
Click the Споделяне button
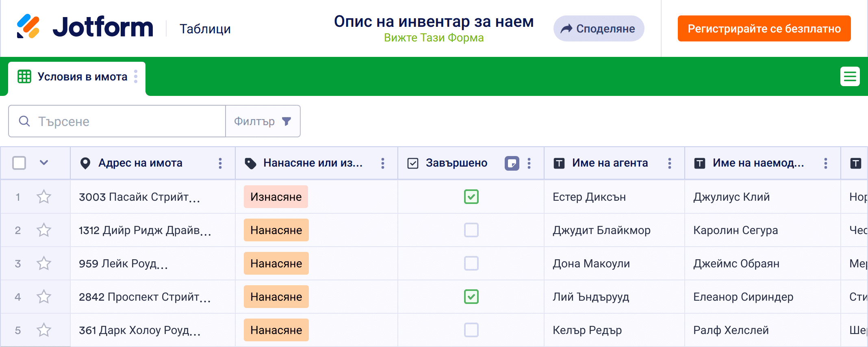click(x=598, y=29)
